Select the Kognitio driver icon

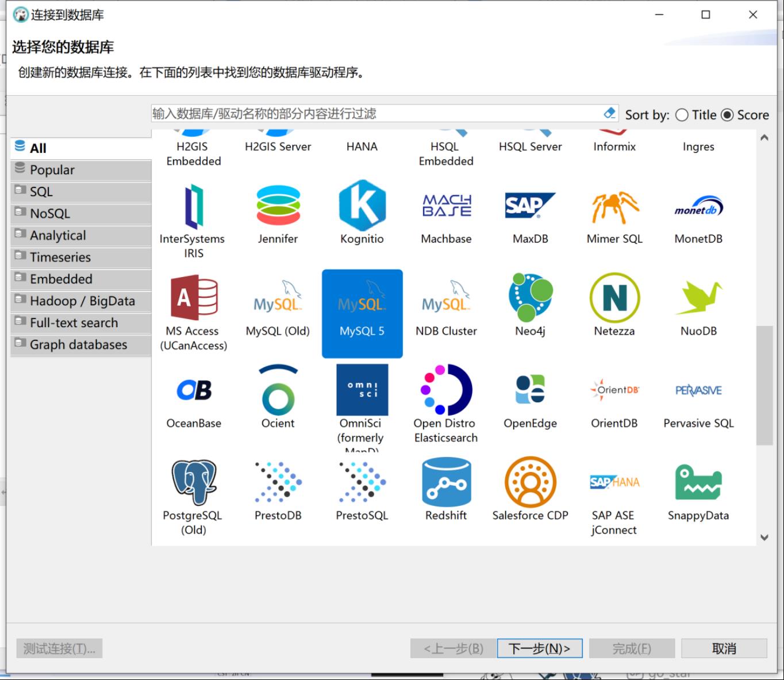(362, 206)
